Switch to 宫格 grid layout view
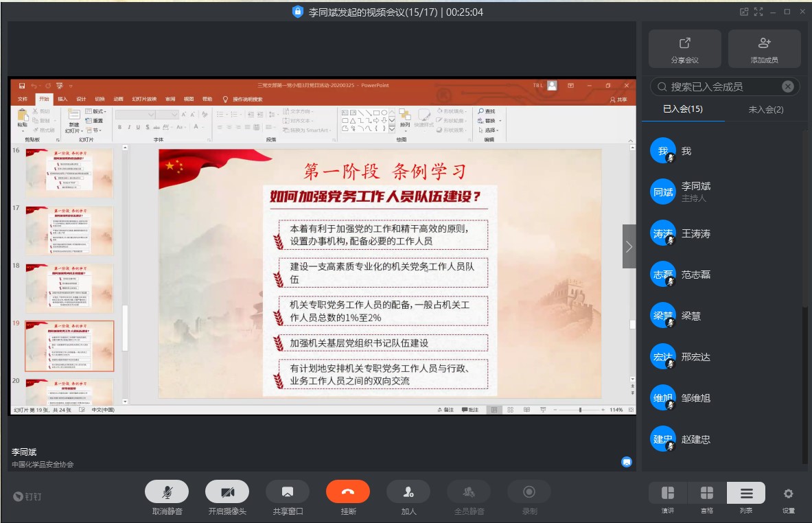 pyautogui.click(x=706, y=493)
